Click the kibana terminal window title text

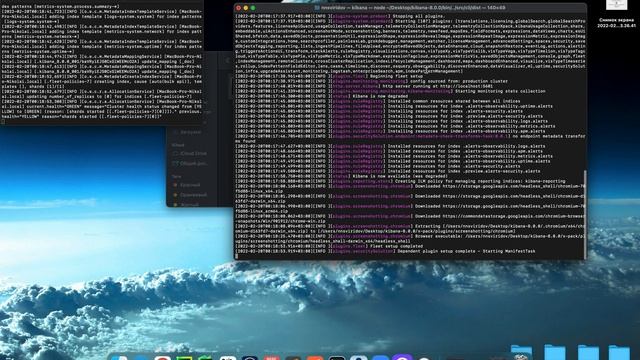pyautogui.click(x=413, y=8)
